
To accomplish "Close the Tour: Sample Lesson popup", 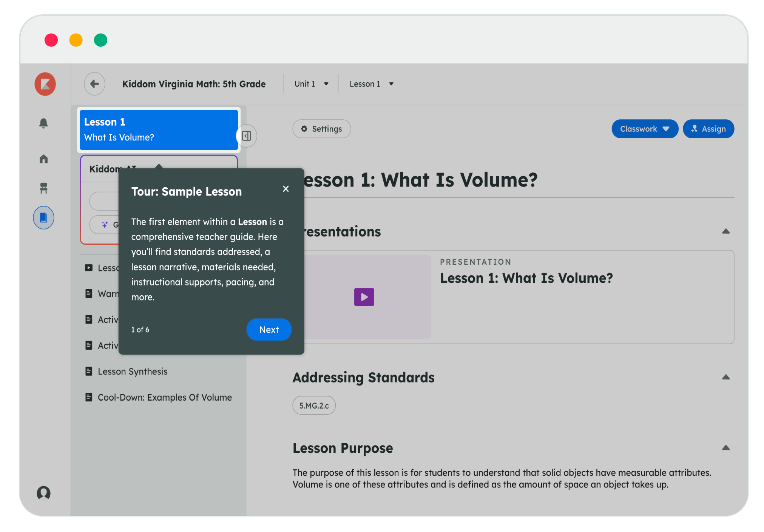I will point(286,189).
